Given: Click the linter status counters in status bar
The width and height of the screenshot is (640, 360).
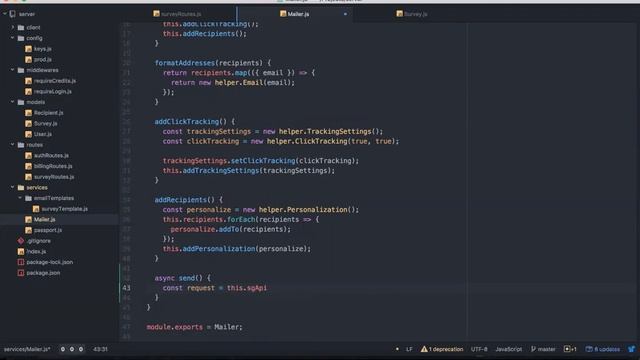Looking at the screenshot, I should click(x=72, y=349).
